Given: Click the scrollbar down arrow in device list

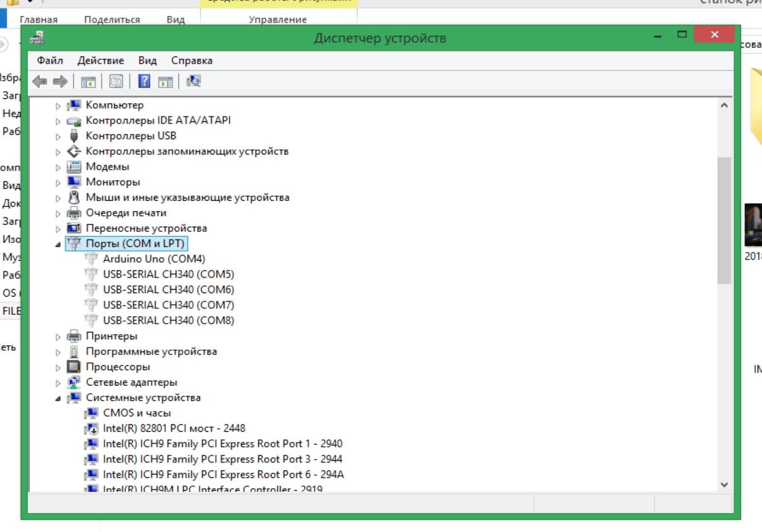Looking at the screenshot, I should 724,484.
